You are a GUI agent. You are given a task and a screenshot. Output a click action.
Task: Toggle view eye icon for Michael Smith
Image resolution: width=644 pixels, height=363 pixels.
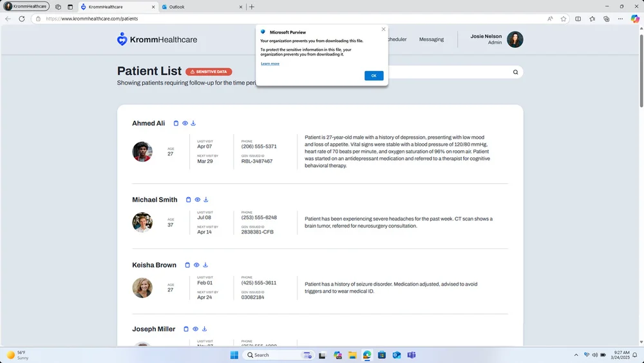click(198, 200)
